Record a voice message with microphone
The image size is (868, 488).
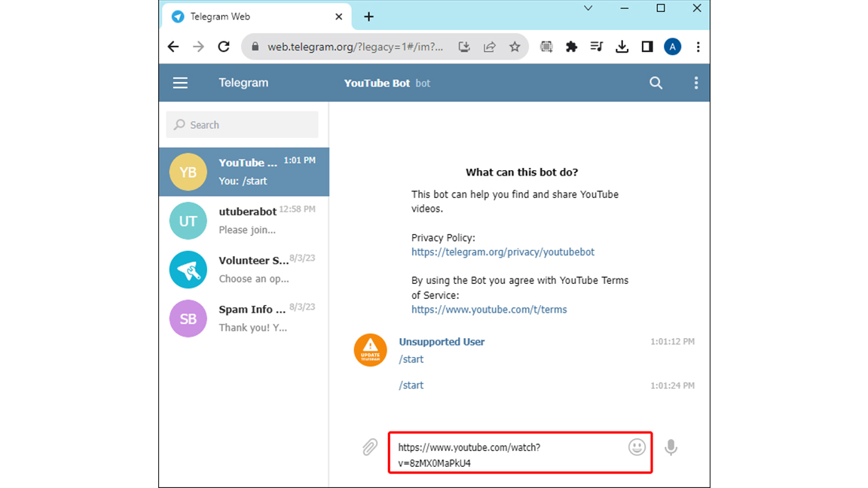point(671,447)
